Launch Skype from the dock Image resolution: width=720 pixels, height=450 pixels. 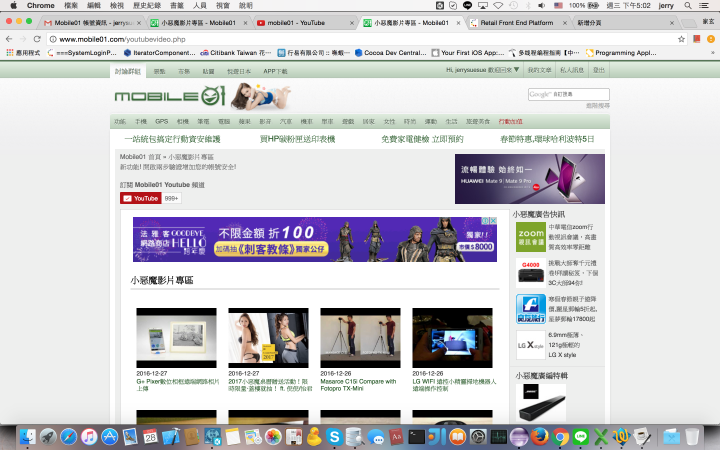point(335,437)
